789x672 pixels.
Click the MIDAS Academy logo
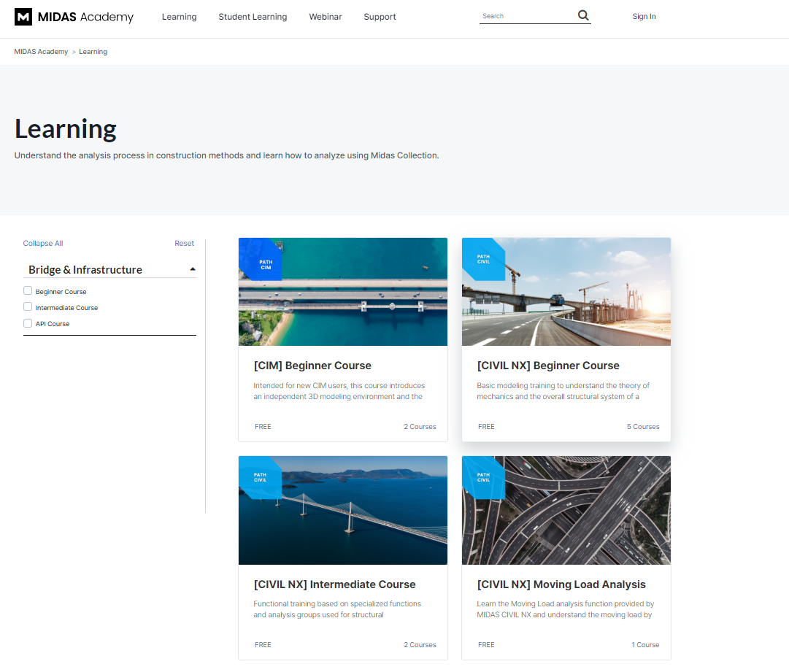coord(74,17)
